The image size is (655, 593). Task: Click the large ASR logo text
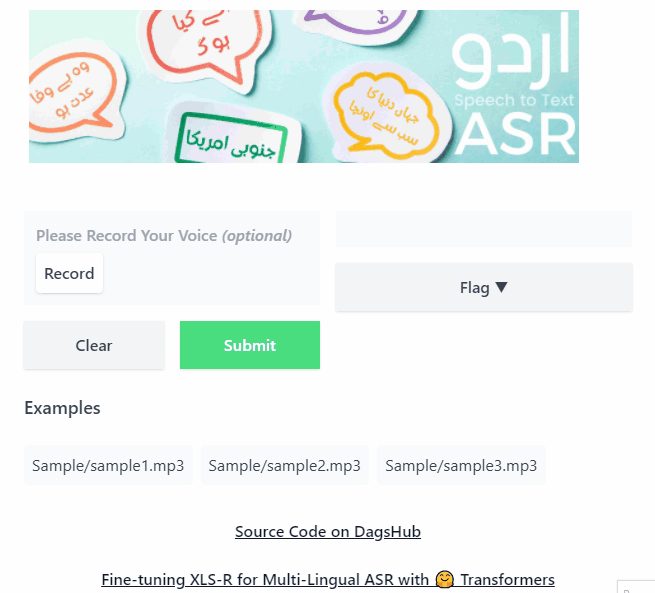[515, 134]
